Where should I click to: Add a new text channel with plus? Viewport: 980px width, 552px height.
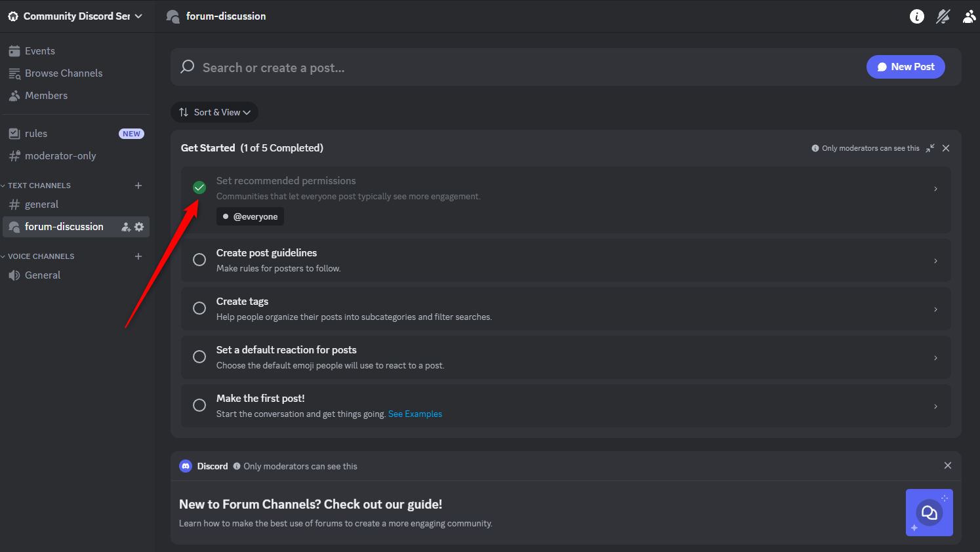[x=138, y=186]
